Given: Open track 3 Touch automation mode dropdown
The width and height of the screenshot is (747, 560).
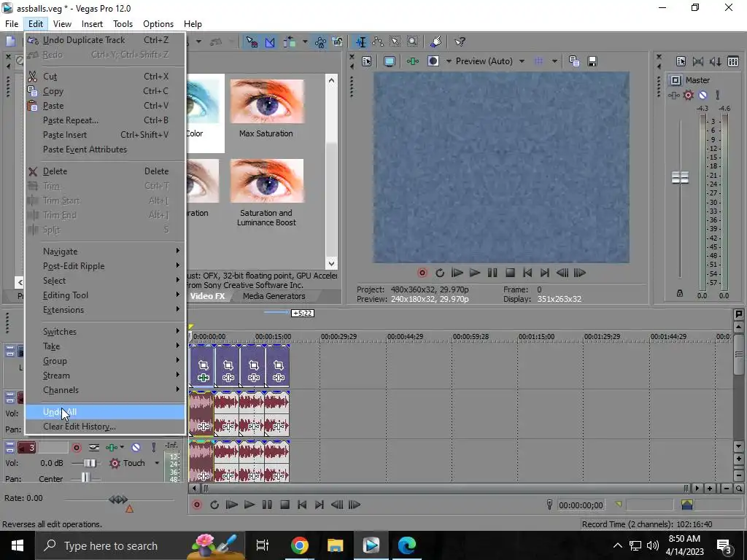Looking at the screenshot, I should [x=157, y=463].
